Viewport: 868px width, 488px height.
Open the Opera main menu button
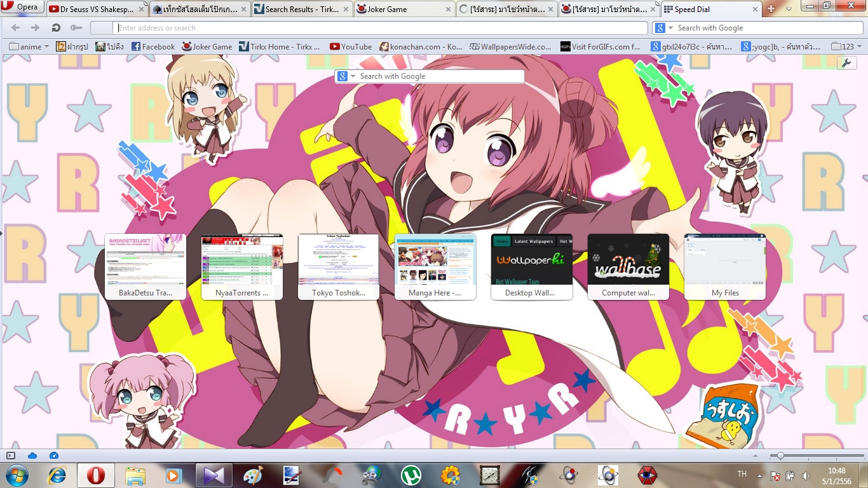pyautogui.click(x=22, y=8)
